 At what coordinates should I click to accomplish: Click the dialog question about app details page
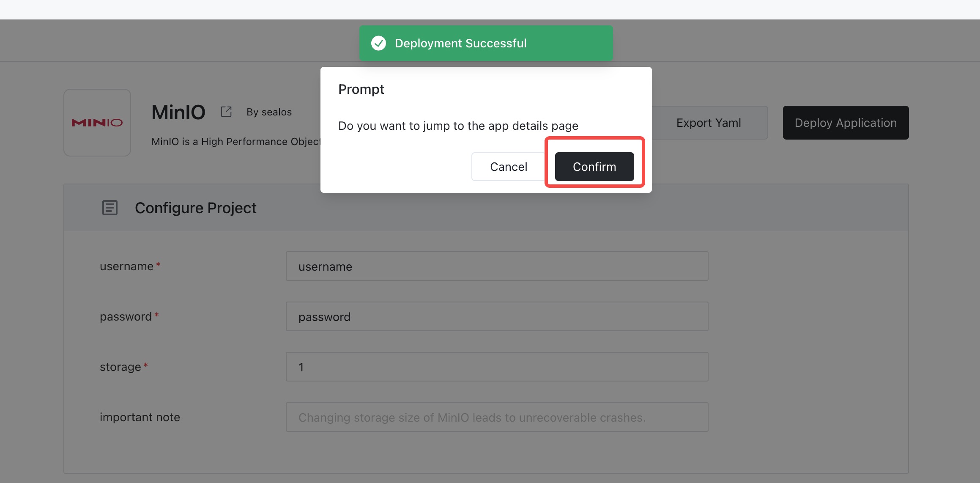pyautogui.click(x=458, y=126)
